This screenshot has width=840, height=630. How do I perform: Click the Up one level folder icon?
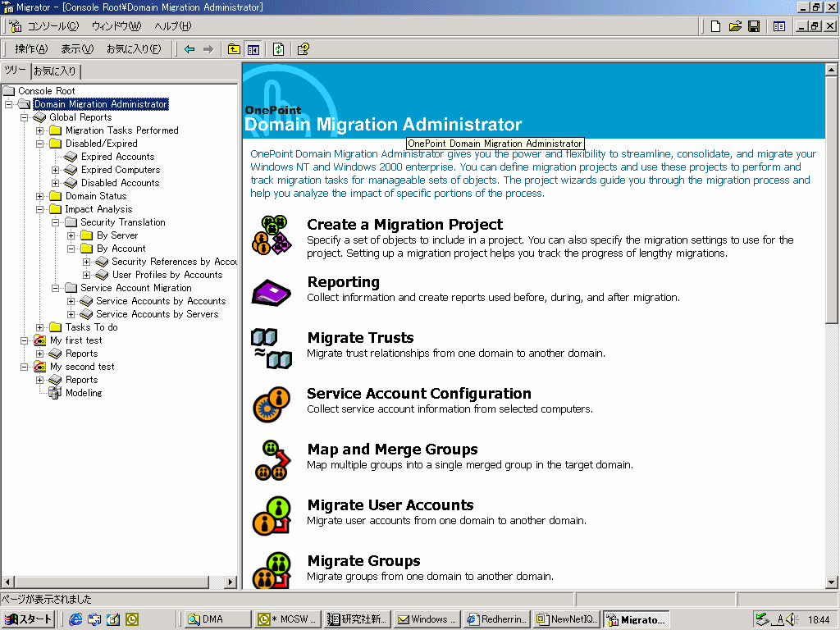pos(234,49)
